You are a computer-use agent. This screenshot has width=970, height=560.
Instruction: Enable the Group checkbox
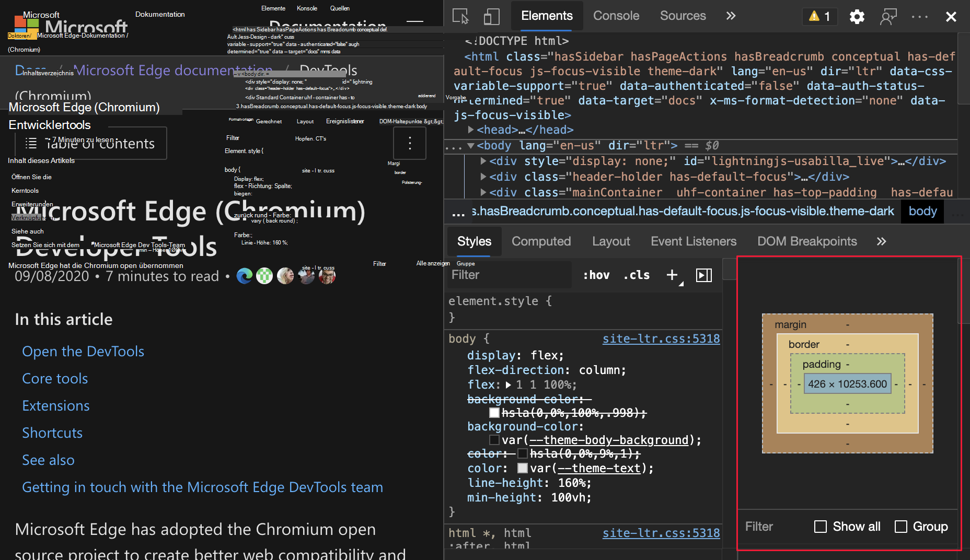click(901, 527)
